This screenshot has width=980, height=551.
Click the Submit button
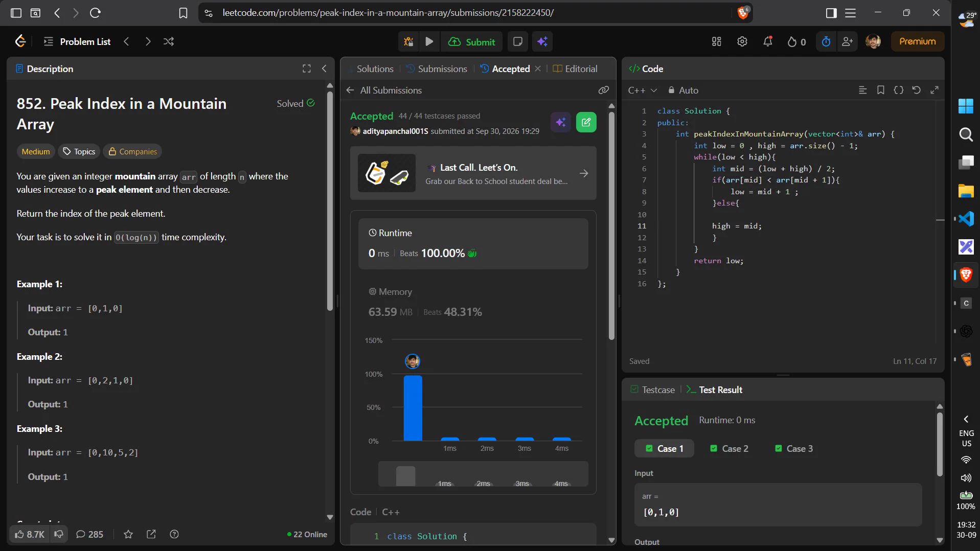click(471, 41)
